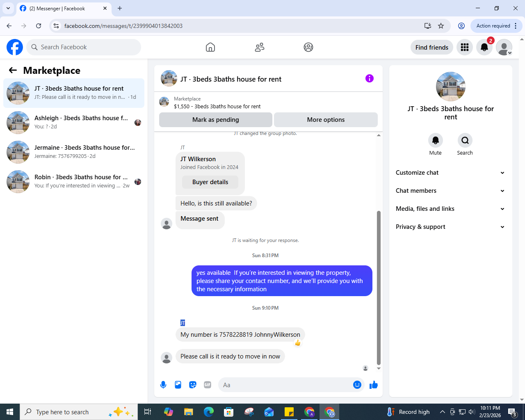Open a new browser tab
Screen dimensions: 525x420
tap(120, 8)
